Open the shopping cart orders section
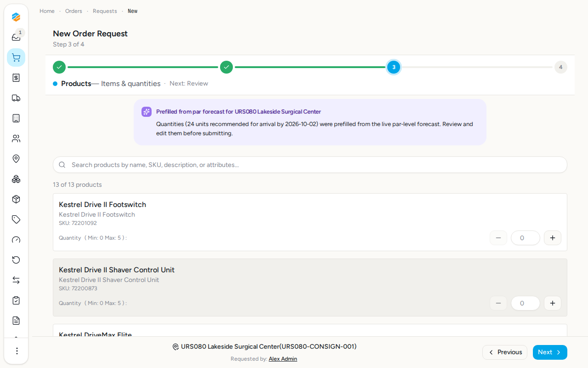588x368 pixels. click(x=16, y=57)
